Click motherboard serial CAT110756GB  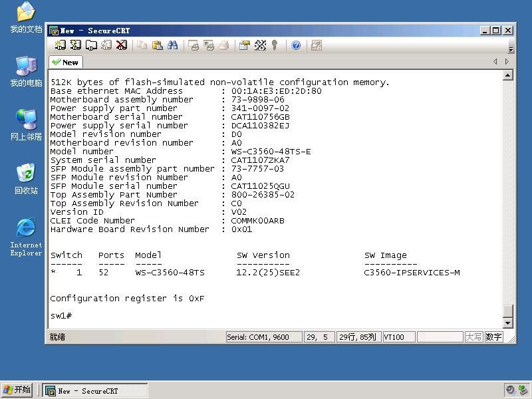click(x=260, y=117)
